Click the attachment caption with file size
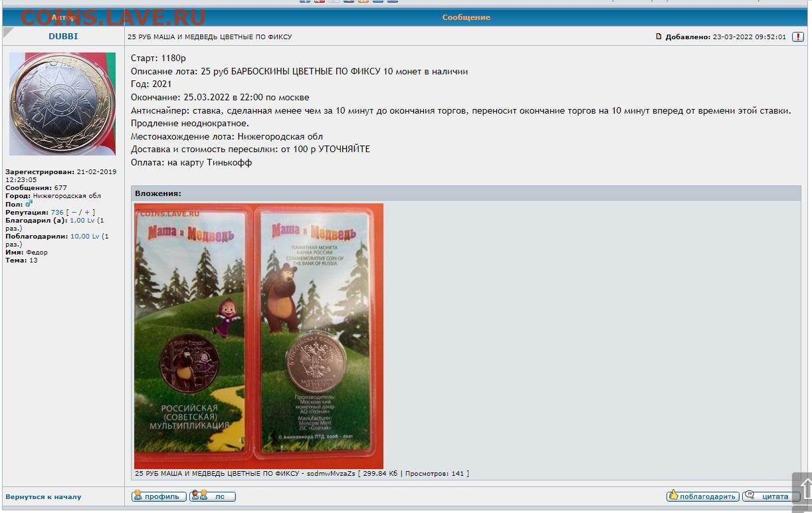 coord(302,474)
